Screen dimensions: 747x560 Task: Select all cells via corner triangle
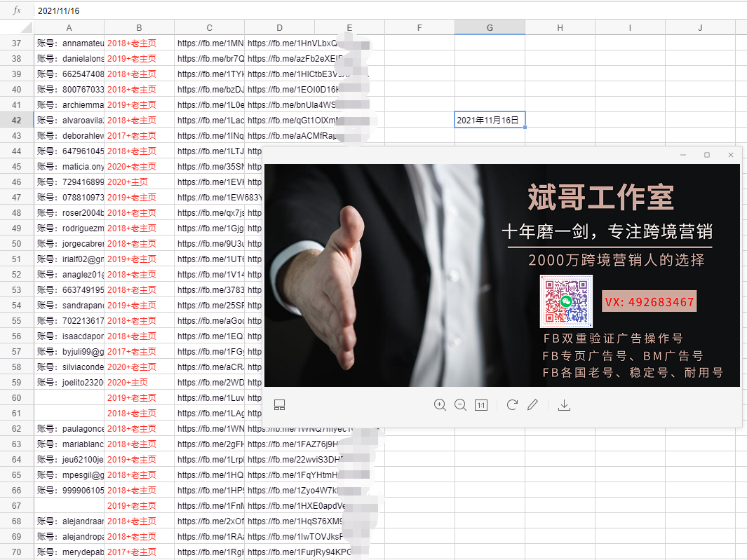coord(27,27)
